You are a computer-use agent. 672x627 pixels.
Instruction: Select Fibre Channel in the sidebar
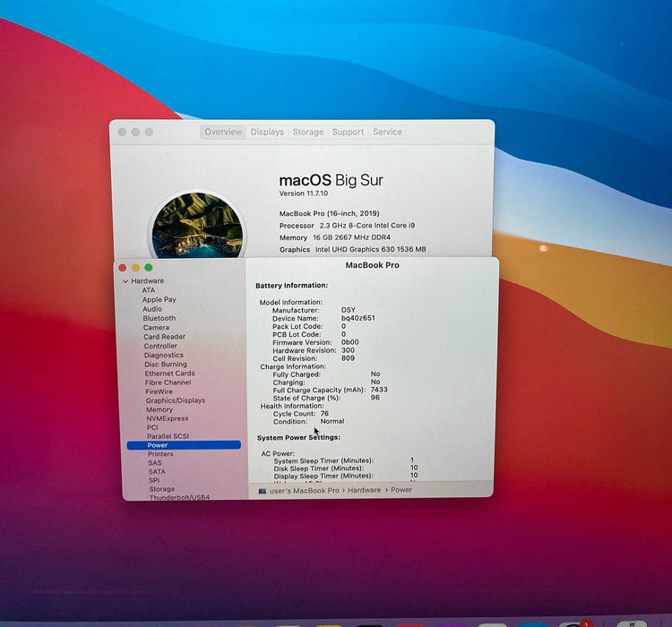pos(168,382)
